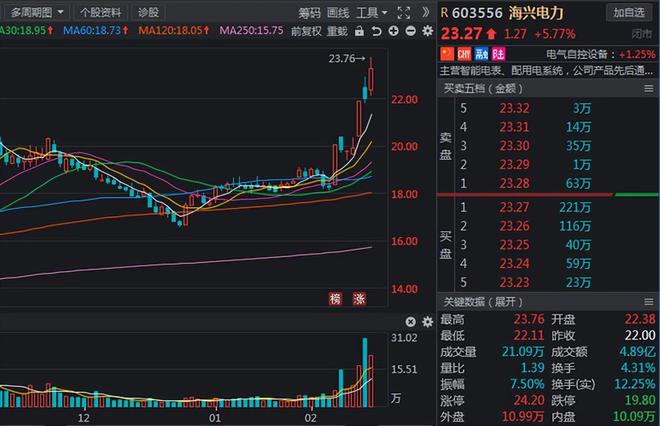Switch to the 个股资料 tab
Screen dimensions: 660x426
coord(100,12)
